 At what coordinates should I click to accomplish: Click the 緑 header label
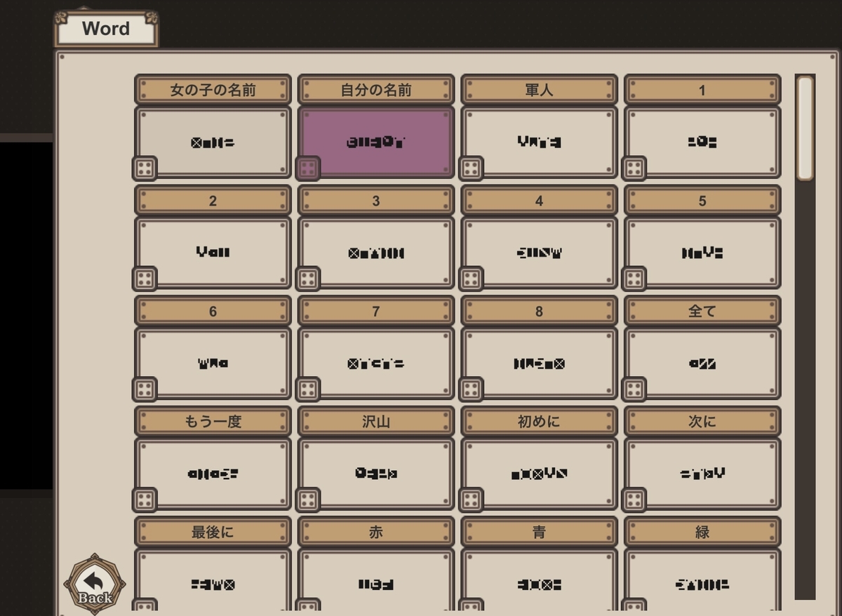pos(702,532)
